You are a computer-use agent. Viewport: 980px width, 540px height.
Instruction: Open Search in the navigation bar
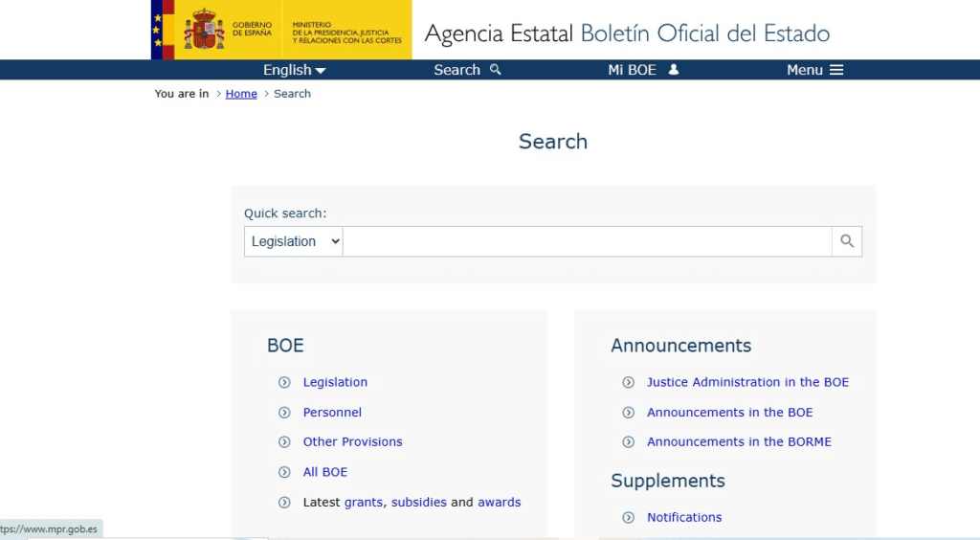click(x=467, y=70)
